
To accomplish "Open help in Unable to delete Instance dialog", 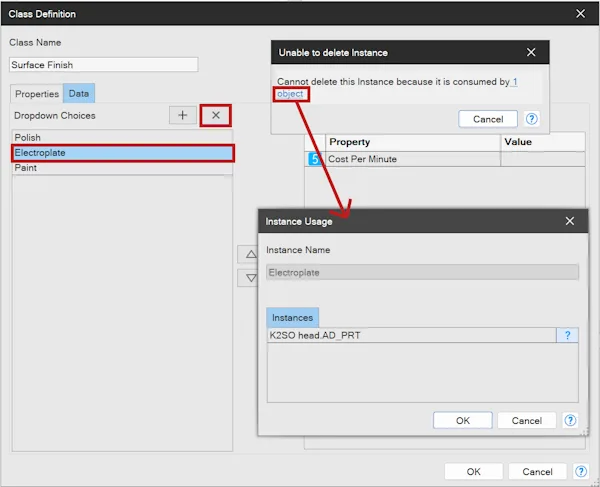I will (531, 119).
